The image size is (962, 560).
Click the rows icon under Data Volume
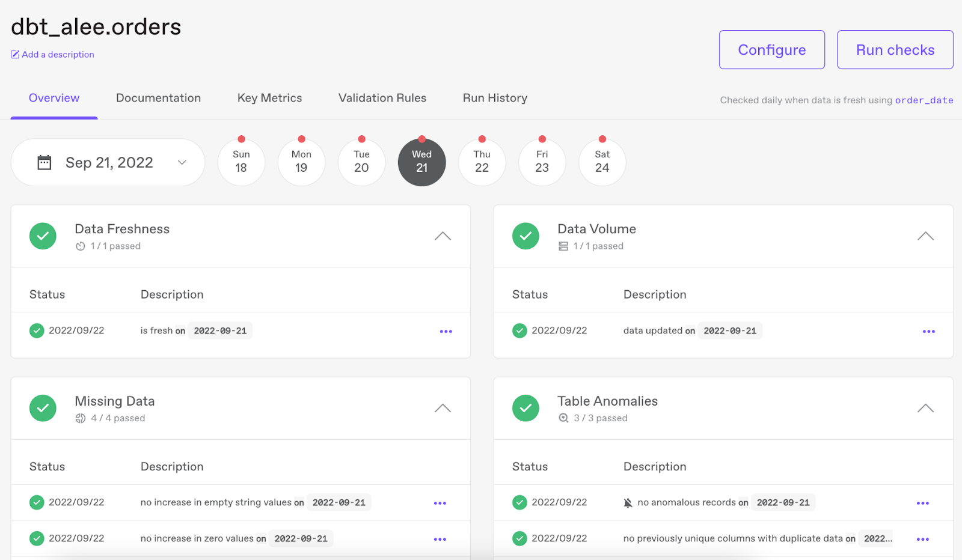coord(563,246)
